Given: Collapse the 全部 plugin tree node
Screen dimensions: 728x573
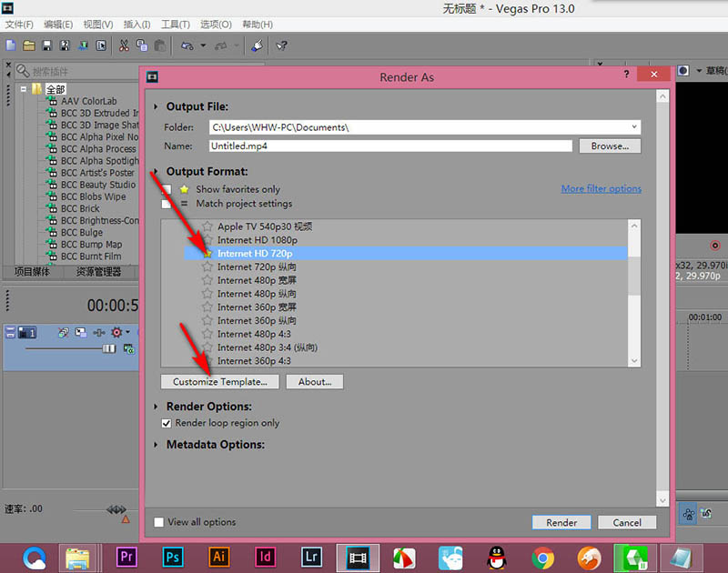Looking at the screenshot, I should pyautogui.click(x=24, y=88).
